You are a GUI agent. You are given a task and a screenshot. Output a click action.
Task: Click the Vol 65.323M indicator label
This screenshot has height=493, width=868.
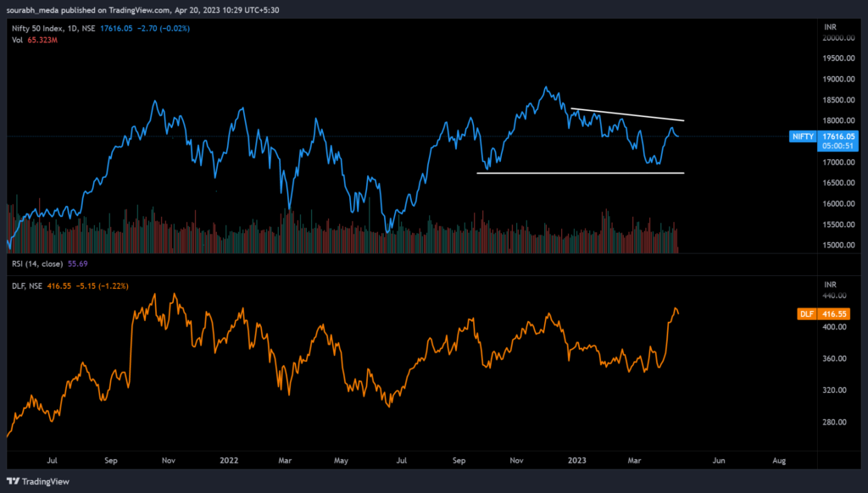point(34,40)
